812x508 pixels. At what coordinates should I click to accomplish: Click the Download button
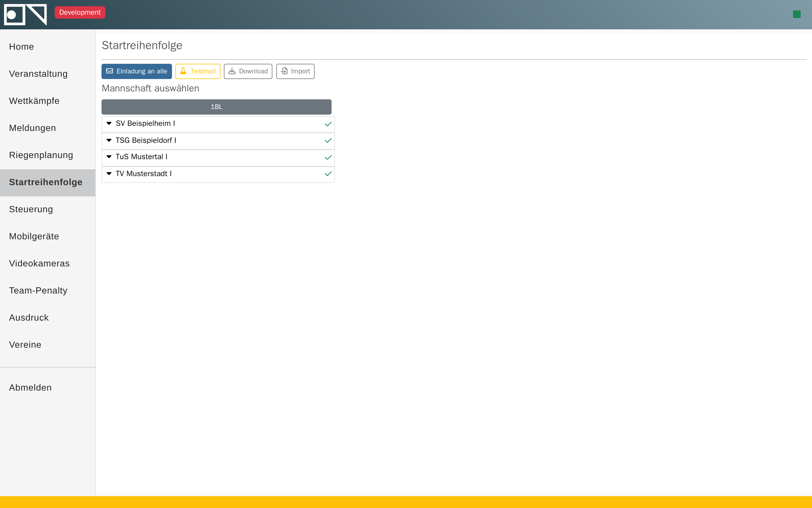click(248, 71)
